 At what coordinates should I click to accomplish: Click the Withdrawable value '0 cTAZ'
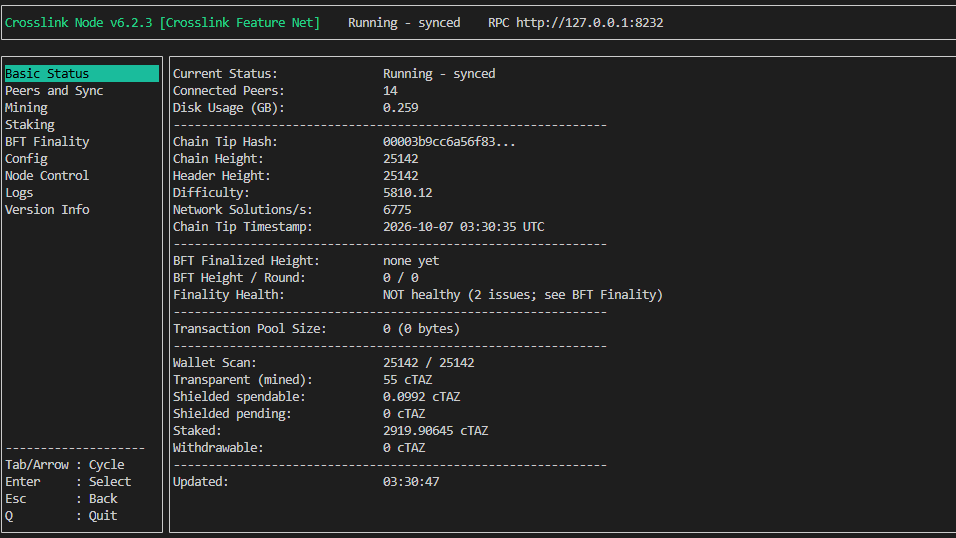(x=404, y=448)
